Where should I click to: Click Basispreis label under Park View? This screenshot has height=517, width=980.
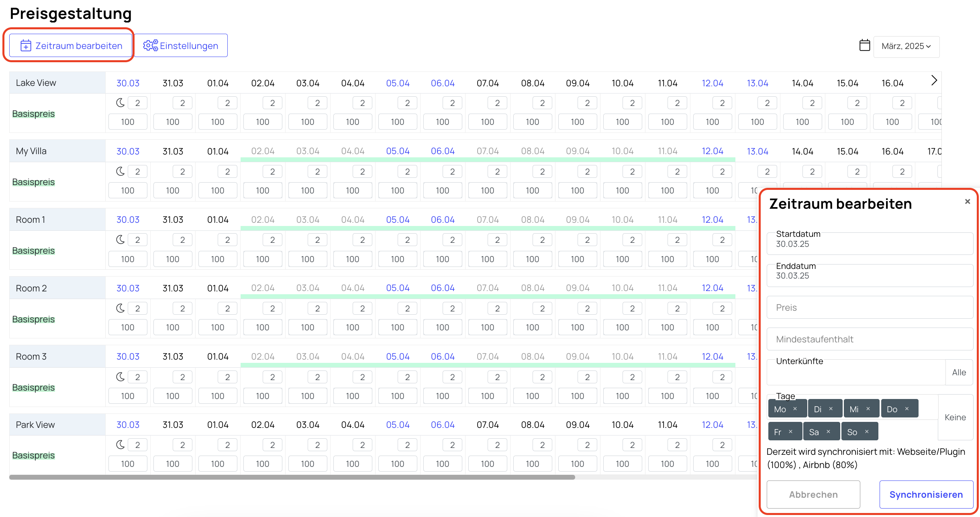tap(33, 455)
